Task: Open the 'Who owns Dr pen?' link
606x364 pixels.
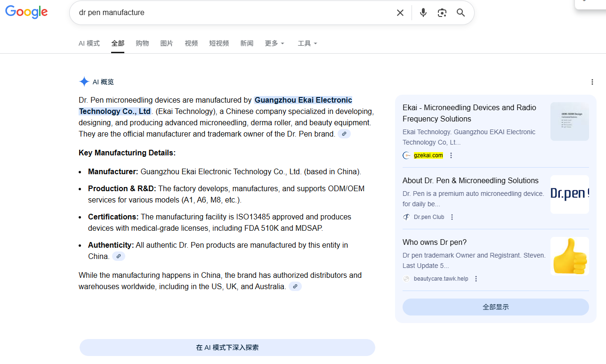Action: point(434,243)
